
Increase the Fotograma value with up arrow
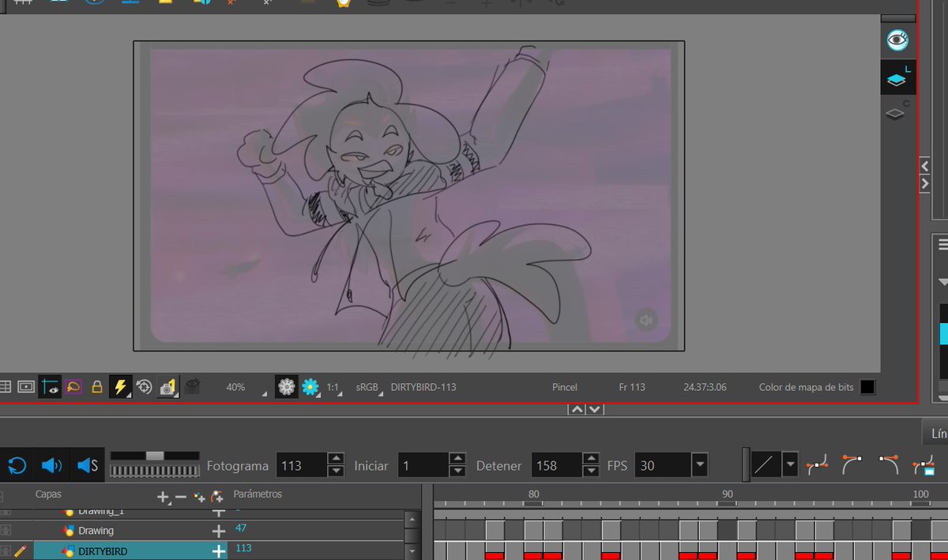click(x=336, y=459)
